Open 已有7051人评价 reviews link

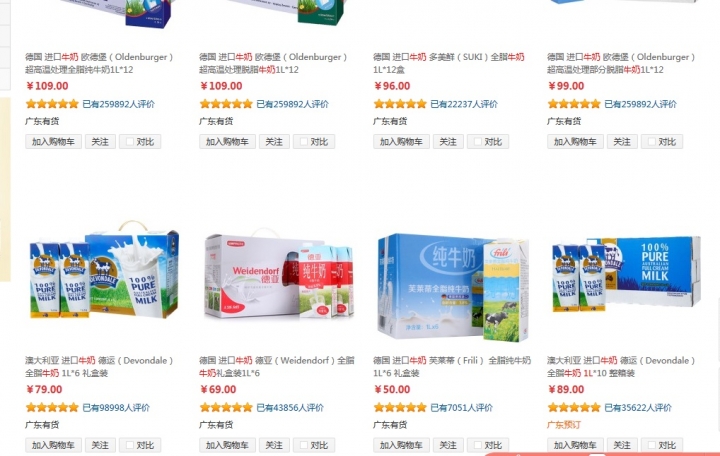coord(461,407)
